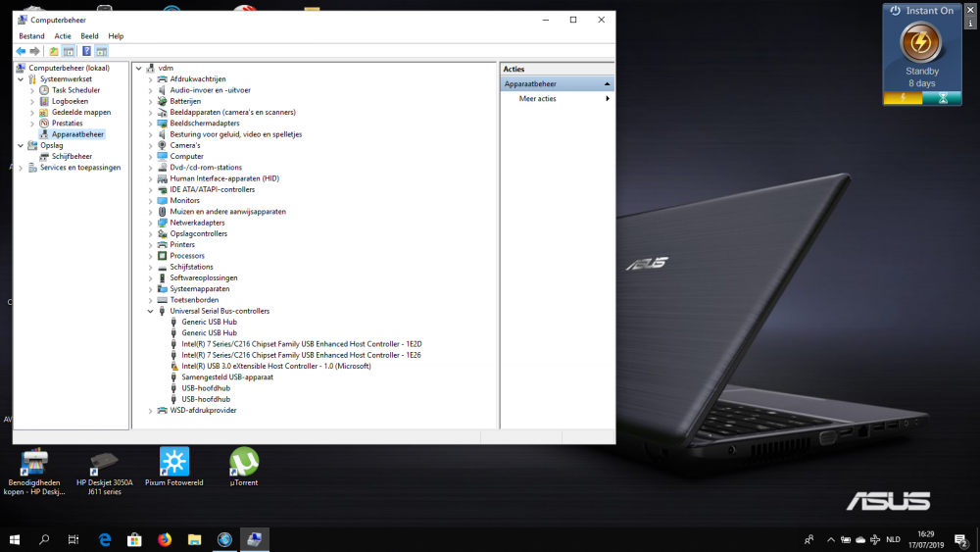Expand the Logboeken node
980x552 pixels.
pyautogui.click(x=32, y=101)
